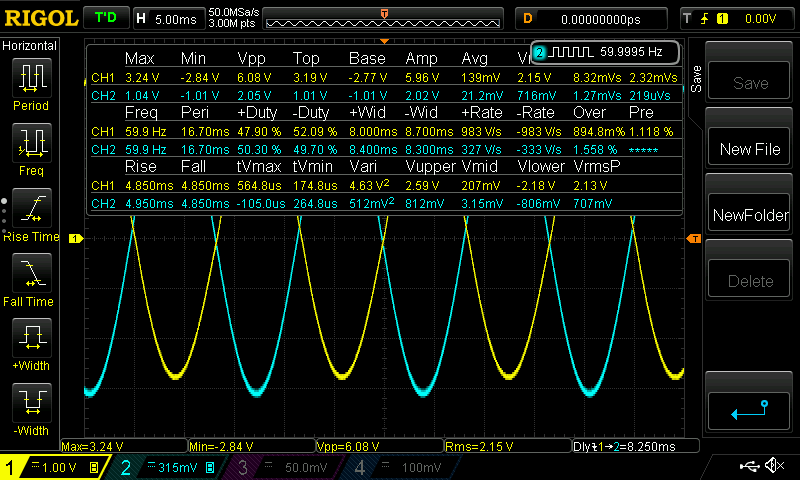Click the 59.9995 Hz counter readout
Screen dimensions: 800x480
click(631, 52)
